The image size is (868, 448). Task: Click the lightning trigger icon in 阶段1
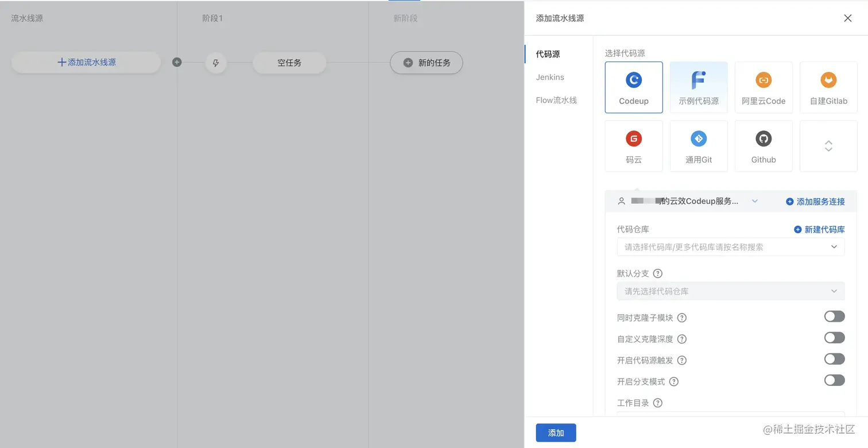tap(216, 63)
